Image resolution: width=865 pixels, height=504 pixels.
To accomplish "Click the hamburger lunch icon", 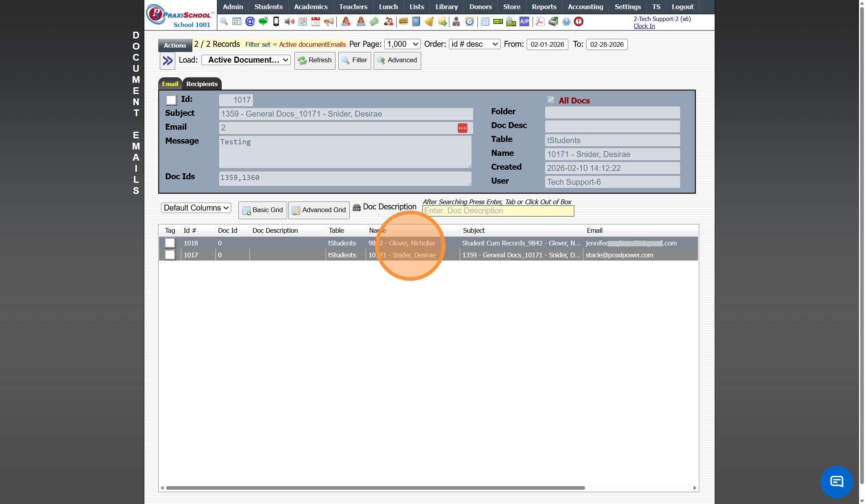I will point(403,21).
